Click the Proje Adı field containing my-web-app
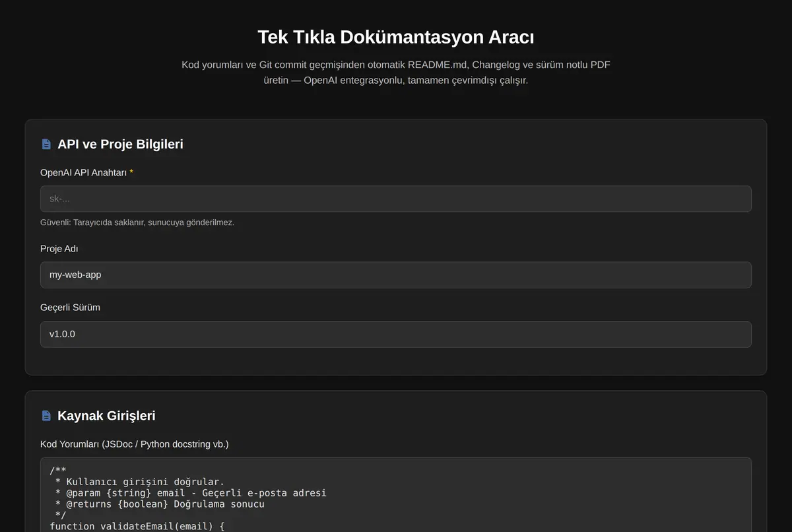The image size is (792, 532). coord(395,275)
